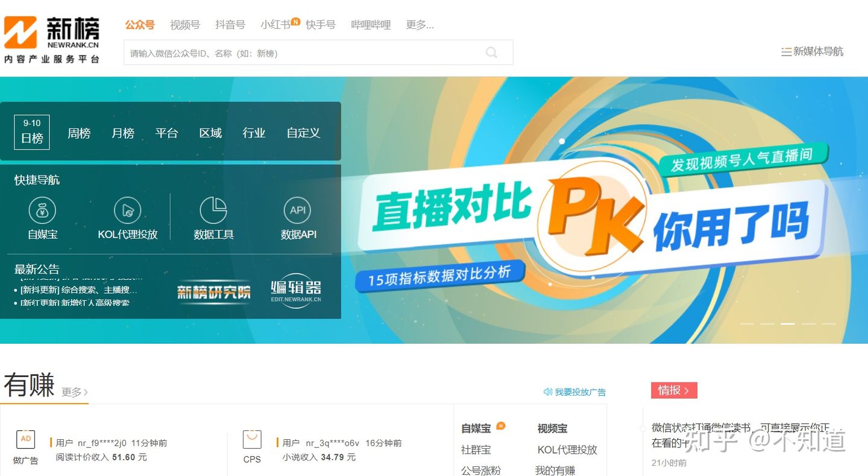Viewport: 868px width, 476px height.
Task: Click the CPS shopping bag icon
Action: [x=252, y=439]
